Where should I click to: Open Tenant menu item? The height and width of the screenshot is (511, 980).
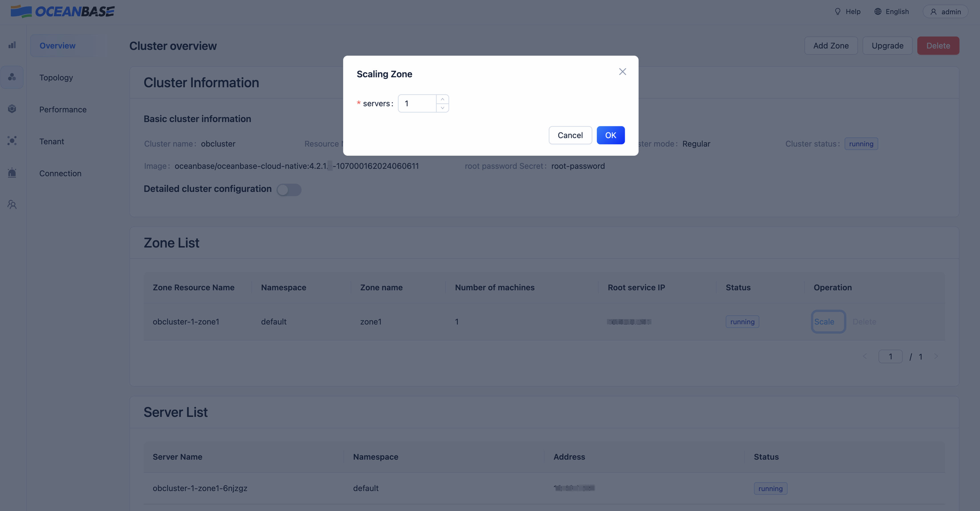(51, 141)
